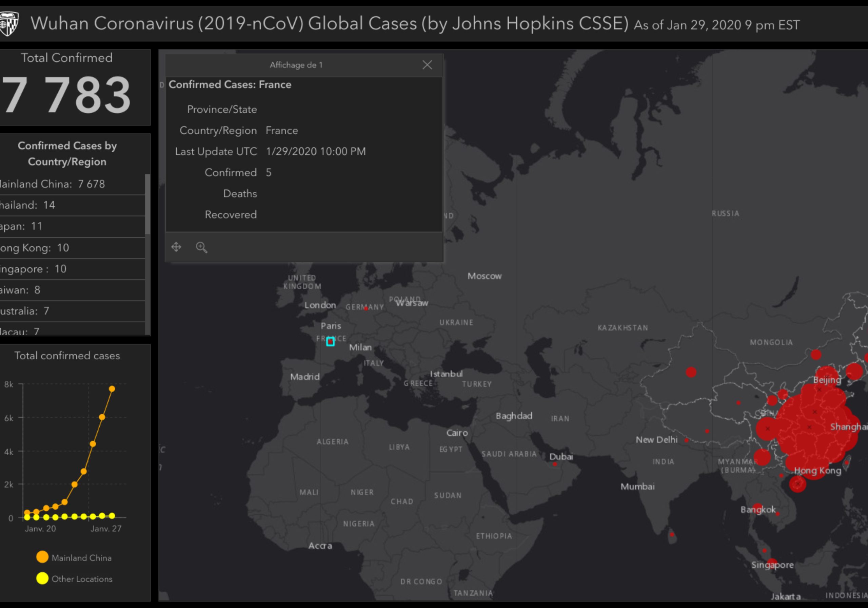Screen dimensions: 868x608
Task: Click the topmost orange data point on chart
Action: pyautogui.click(x=112, y=389)
